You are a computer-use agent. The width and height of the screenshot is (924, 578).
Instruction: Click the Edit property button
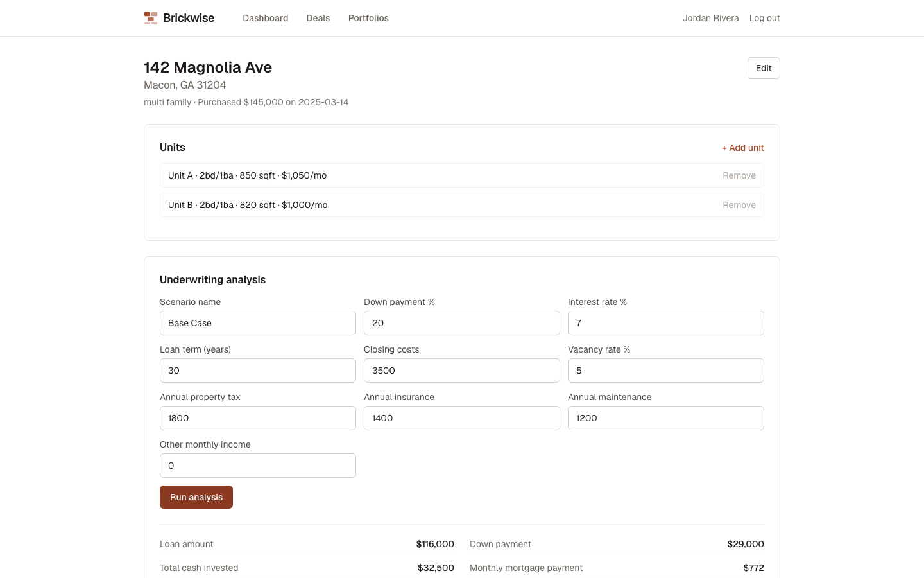pos(764,68)
